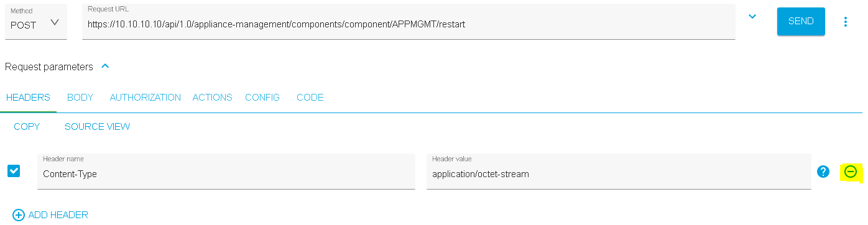Go to the CONFIG tab
The width and height of the screenshot is (868, 225).
coord(262,98)
